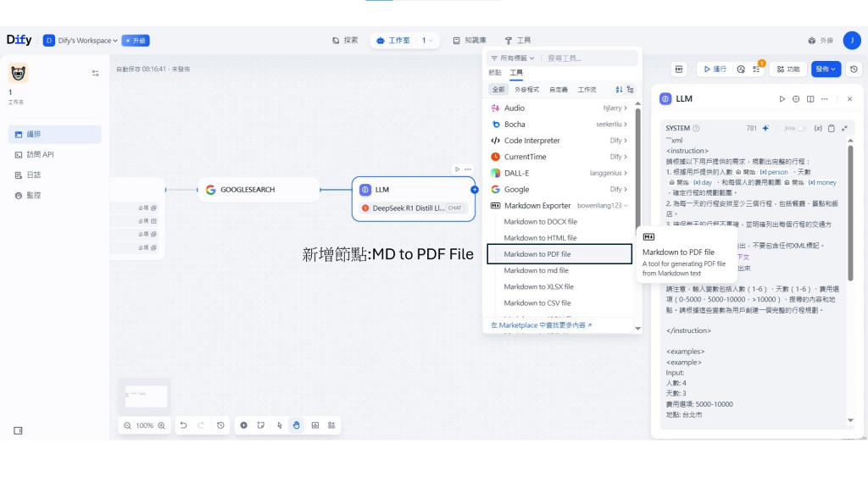The image size is (868, 488).
Task: Zoom in the workflow canvas
Action: point(162,425)
